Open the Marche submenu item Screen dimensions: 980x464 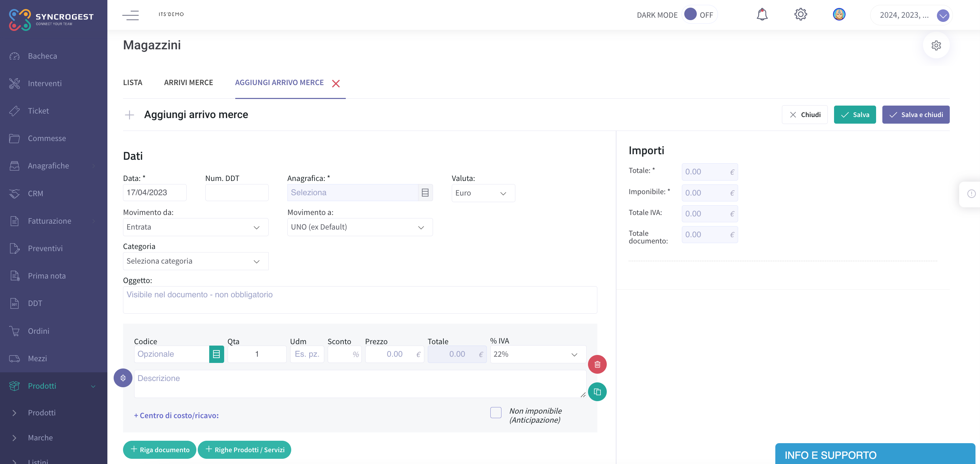40,438
